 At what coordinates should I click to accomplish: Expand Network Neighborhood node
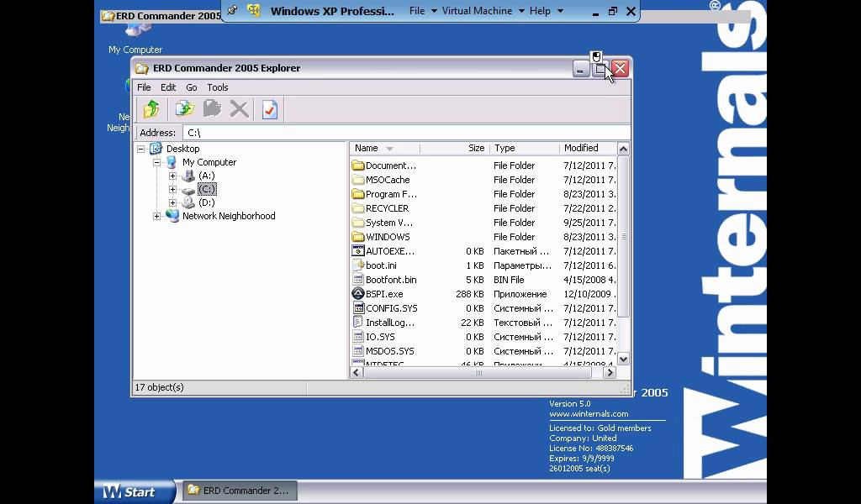tap(157, 216)
